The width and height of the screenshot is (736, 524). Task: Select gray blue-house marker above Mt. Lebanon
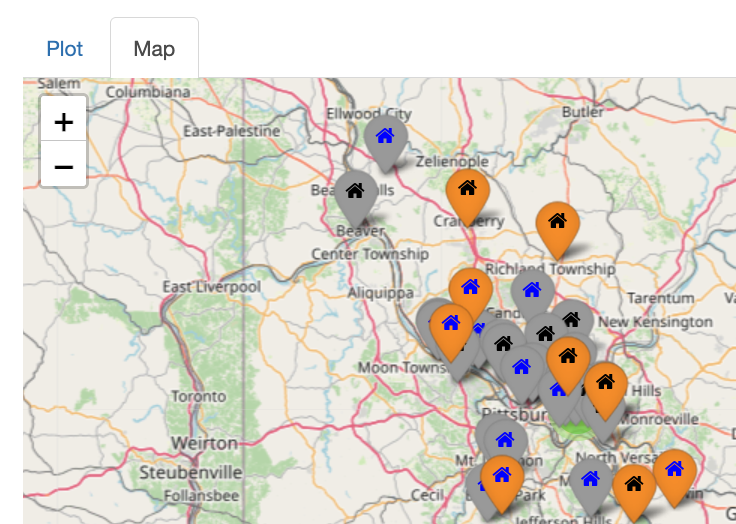(x=506, y=438)
